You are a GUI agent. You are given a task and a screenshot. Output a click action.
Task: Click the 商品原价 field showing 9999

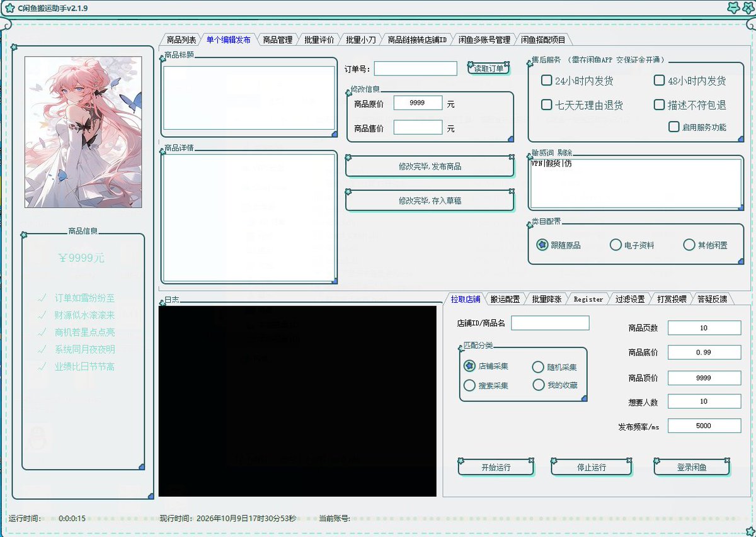(418, 103)
